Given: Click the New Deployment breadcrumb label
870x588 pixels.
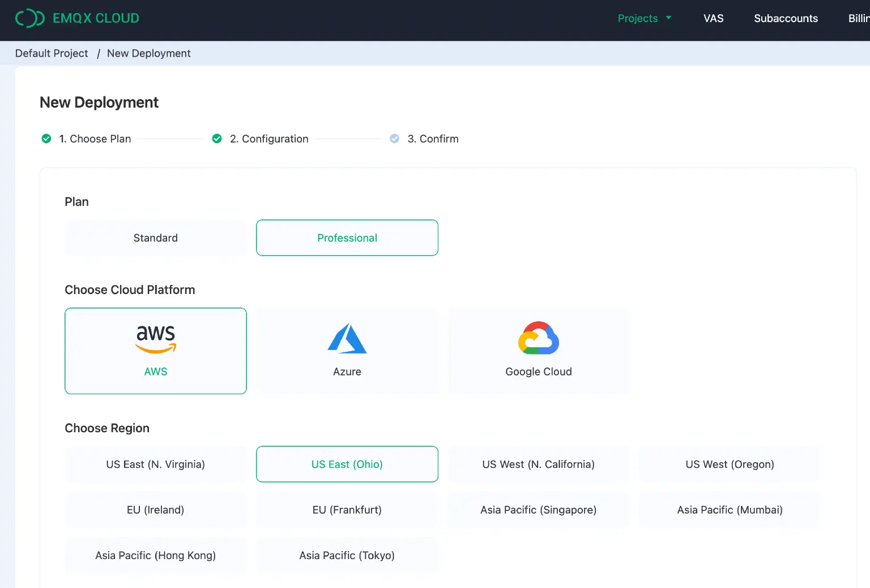Looking at the screenshot, I should [149, 53].
